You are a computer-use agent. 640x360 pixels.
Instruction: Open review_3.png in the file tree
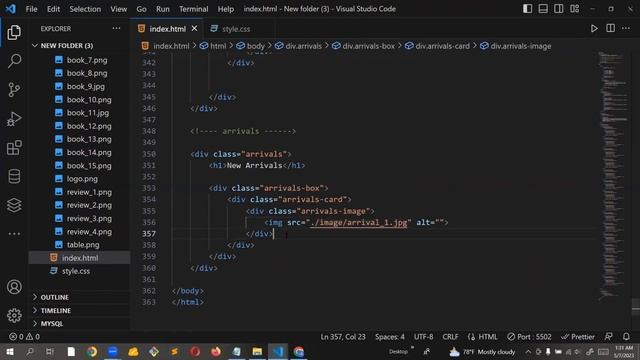point(89,218)
